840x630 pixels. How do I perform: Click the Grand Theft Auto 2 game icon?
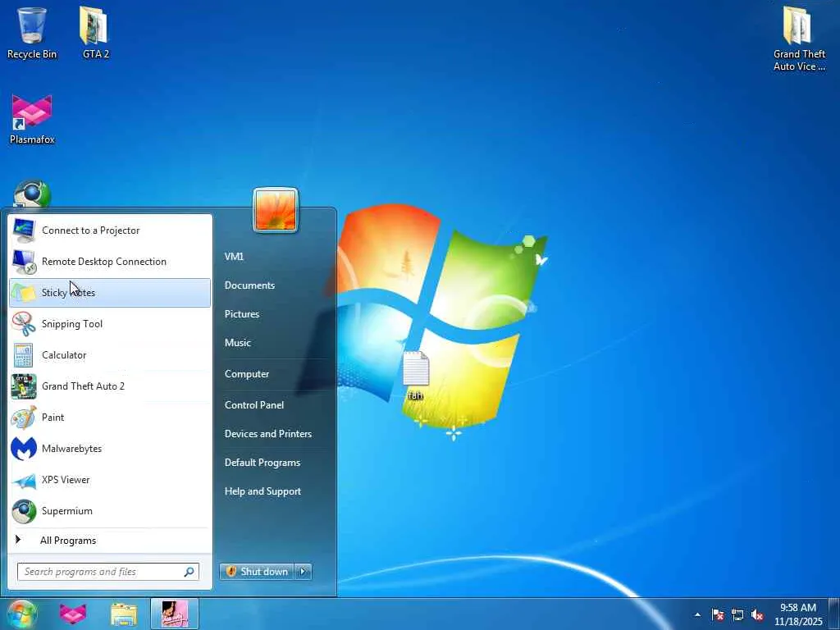24,386
